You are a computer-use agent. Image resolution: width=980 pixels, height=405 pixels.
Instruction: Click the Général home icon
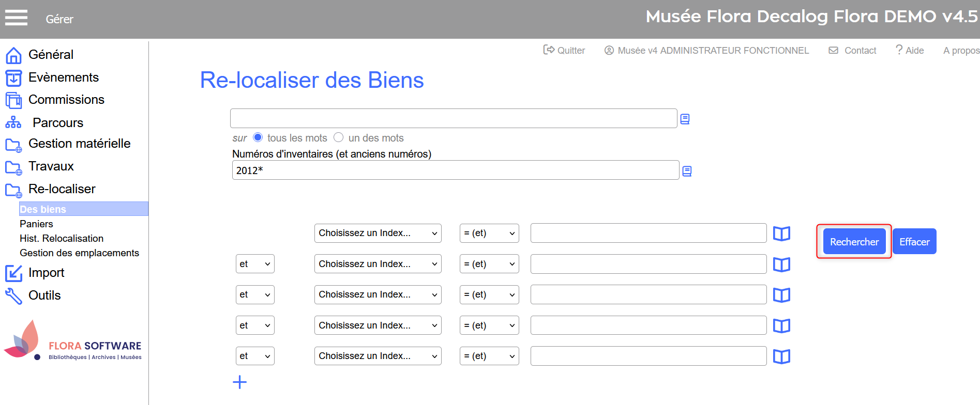[x=13, y=55]
